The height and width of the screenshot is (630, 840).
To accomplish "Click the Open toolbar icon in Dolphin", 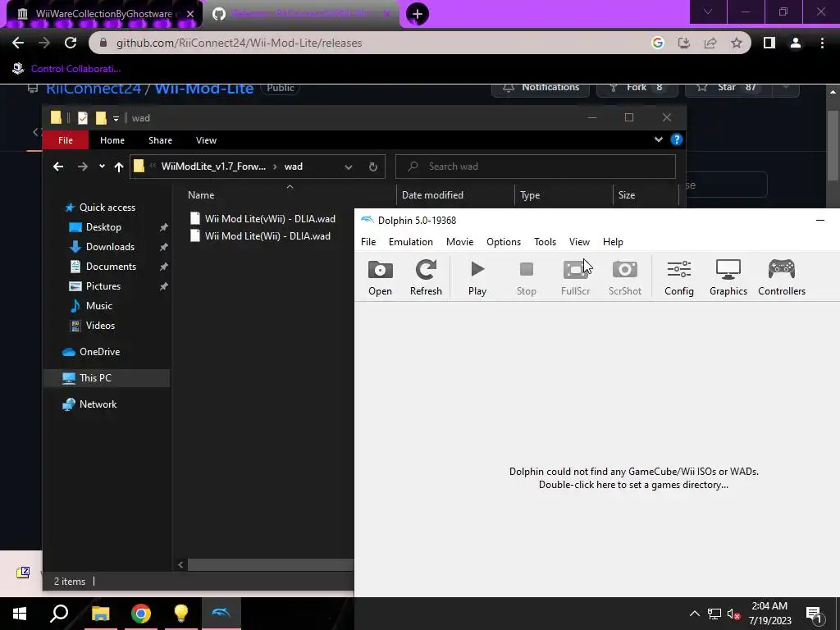I will [x=380, y=277].
